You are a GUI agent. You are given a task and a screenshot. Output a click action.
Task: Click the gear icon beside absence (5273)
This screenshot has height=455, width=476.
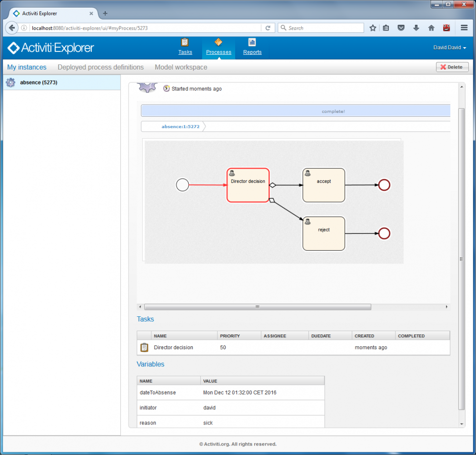coord(10,82)
